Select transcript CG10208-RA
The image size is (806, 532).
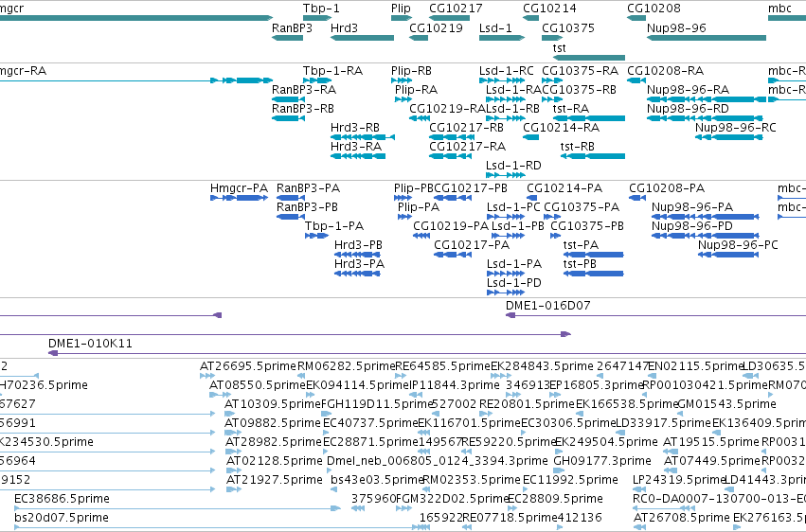coord(636,80)
